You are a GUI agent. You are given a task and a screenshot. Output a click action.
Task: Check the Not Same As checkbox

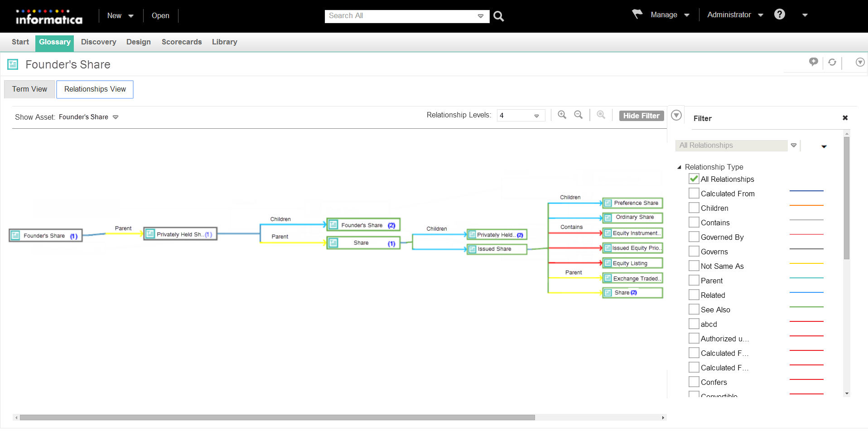(694, 266)
